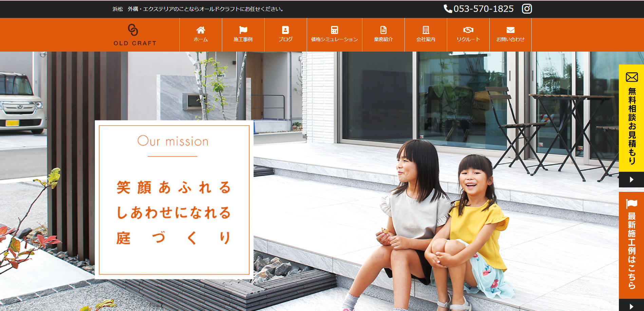Click the envelope icon above お問い合わせ

[x=510, y=30]
